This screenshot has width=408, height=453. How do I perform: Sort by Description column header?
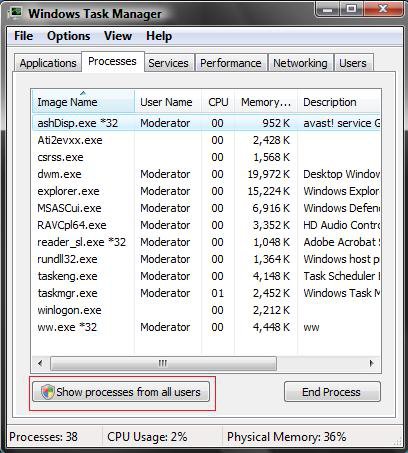(339, 102)
